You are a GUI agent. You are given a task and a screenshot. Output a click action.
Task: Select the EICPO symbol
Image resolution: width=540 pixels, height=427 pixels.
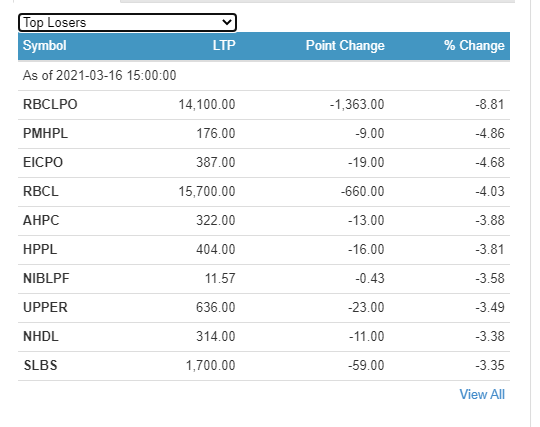coord(43,163)
